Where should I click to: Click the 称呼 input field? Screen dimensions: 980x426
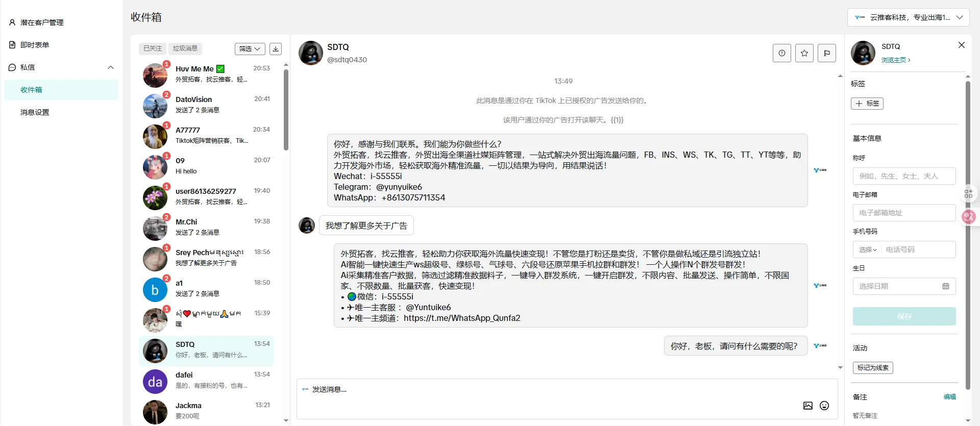pyautogui.click(x=904, y=176)
